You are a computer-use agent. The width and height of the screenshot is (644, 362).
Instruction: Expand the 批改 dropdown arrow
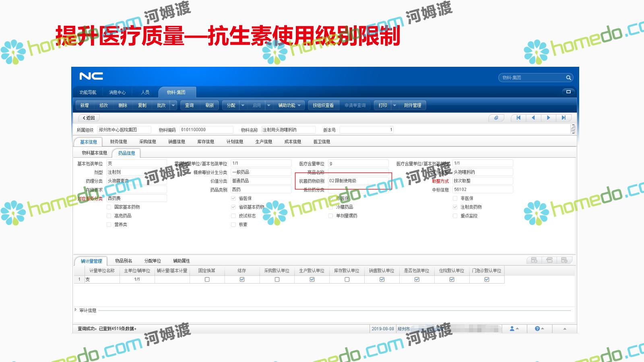click(173, 105)
